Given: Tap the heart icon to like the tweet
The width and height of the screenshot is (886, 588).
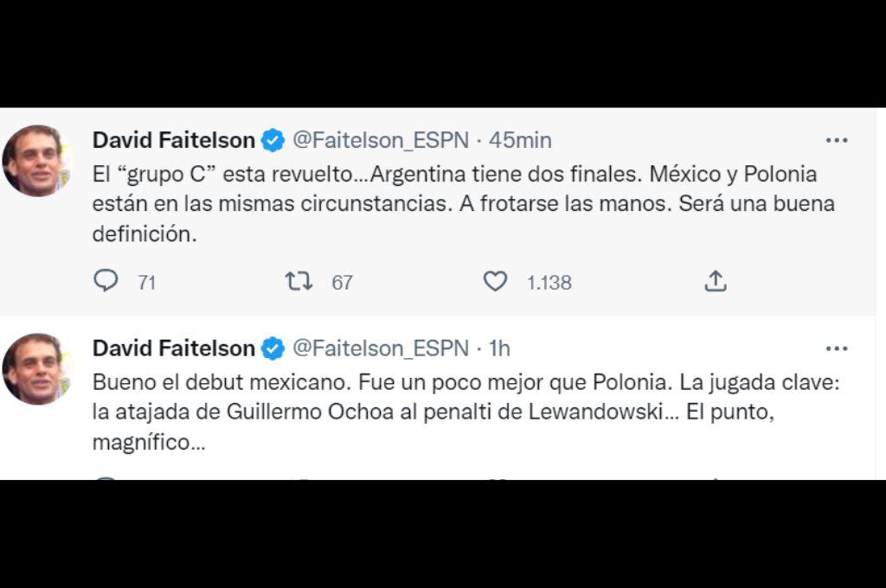Looking at the screenshot, I should [x=495, y=281].
